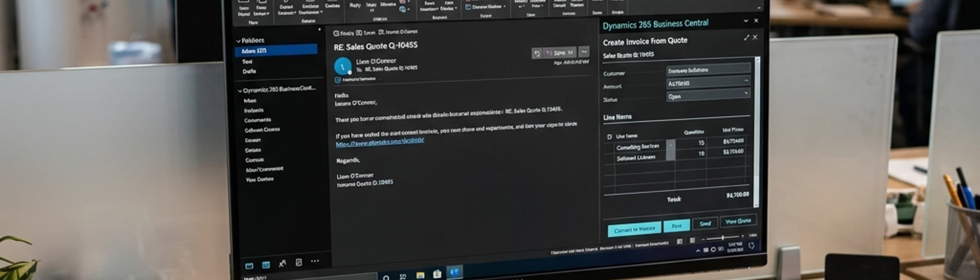Collapse the folder pane with the top arrow

pos(320,29)
